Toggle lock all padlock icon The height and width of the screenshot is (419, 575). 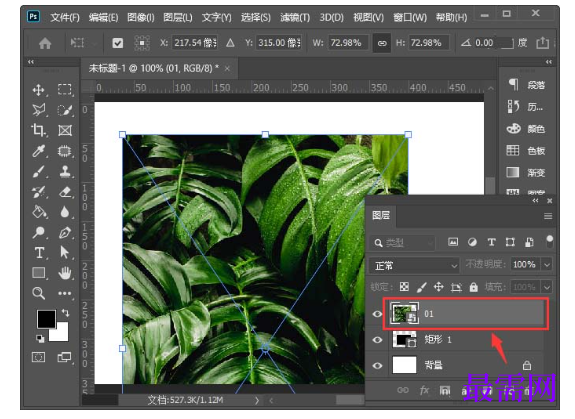coord(474,287)
